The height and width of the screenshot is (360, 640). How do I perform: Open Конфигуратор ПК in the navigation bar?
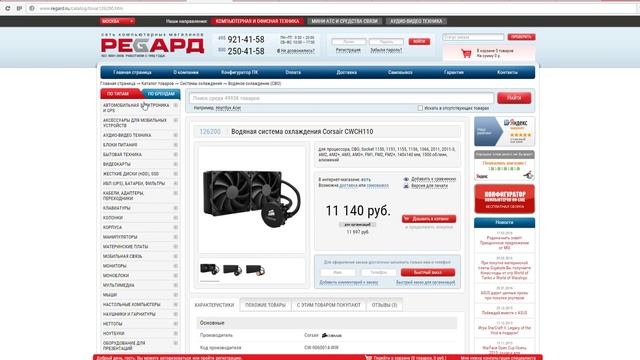240,72
